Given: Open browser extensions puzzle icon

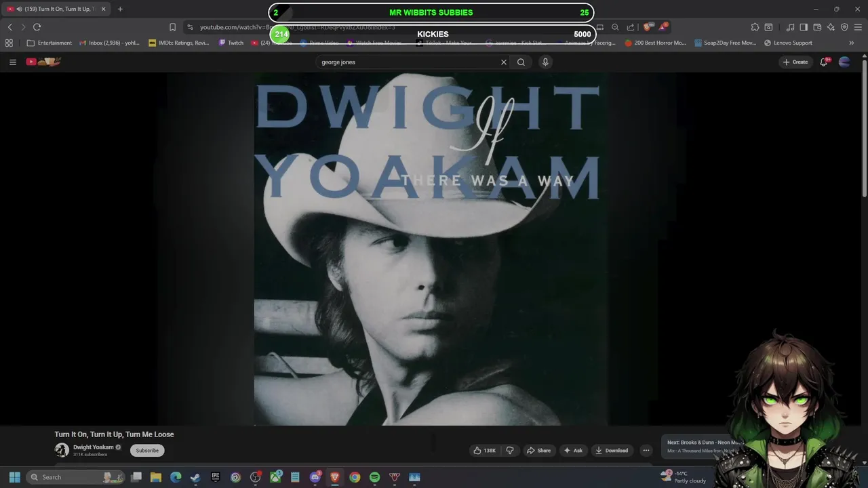Looking at the screenshot, I should (755, 27).
